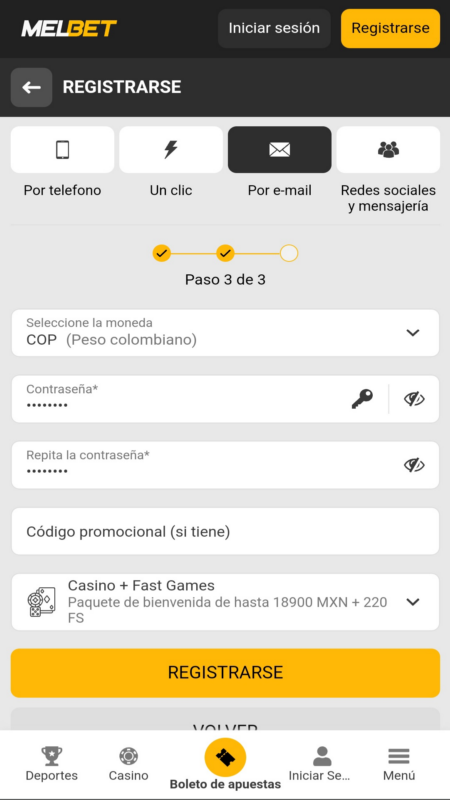Screen dimensions: 450x800
Task: Open Iniciar sesión in the header
Action: click(x=274, y=28)
